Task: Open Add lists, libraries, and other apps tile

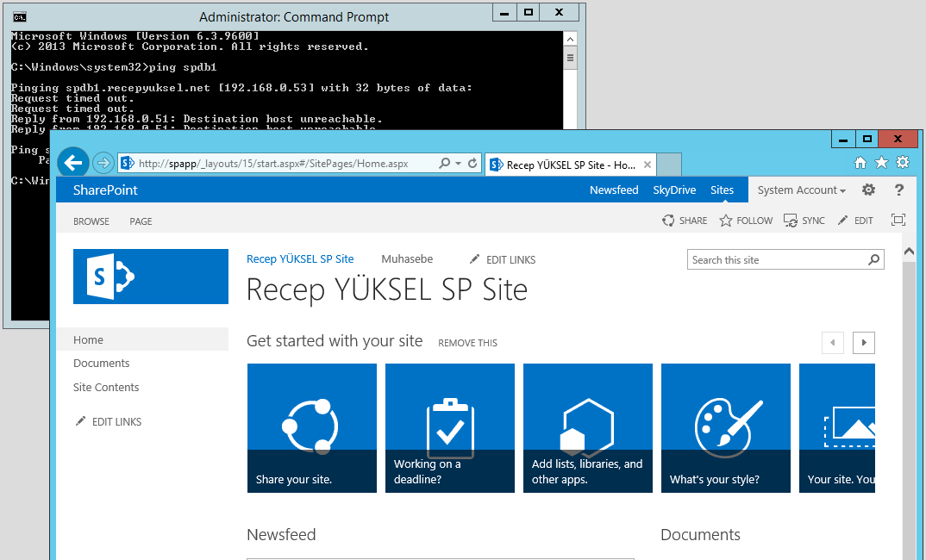Action: [588, 428]
